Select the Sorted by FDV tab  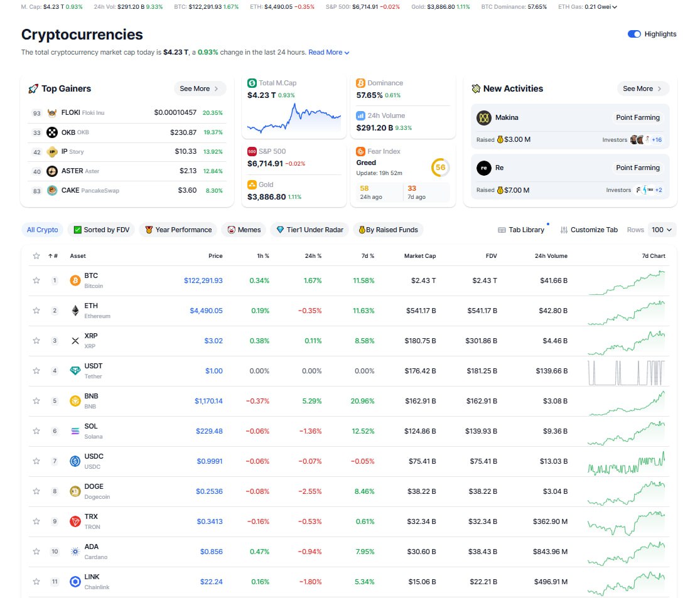coord(101,230)
